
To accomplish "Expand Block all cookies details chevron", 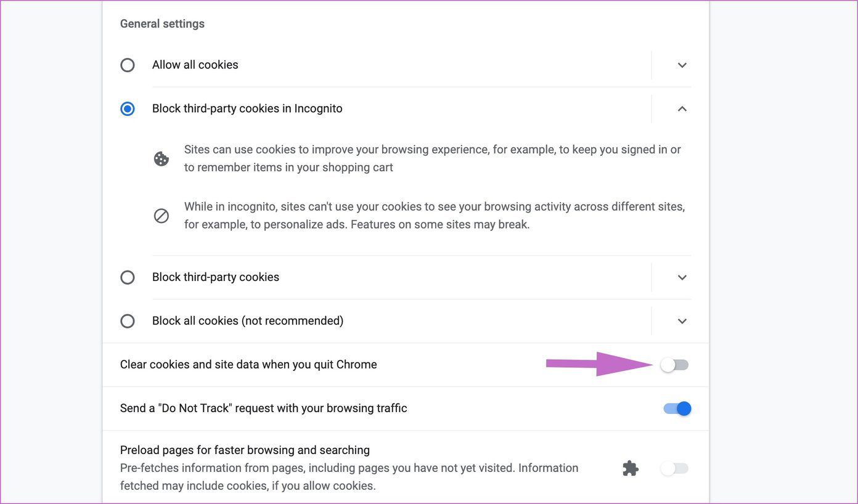I will 682,321.
